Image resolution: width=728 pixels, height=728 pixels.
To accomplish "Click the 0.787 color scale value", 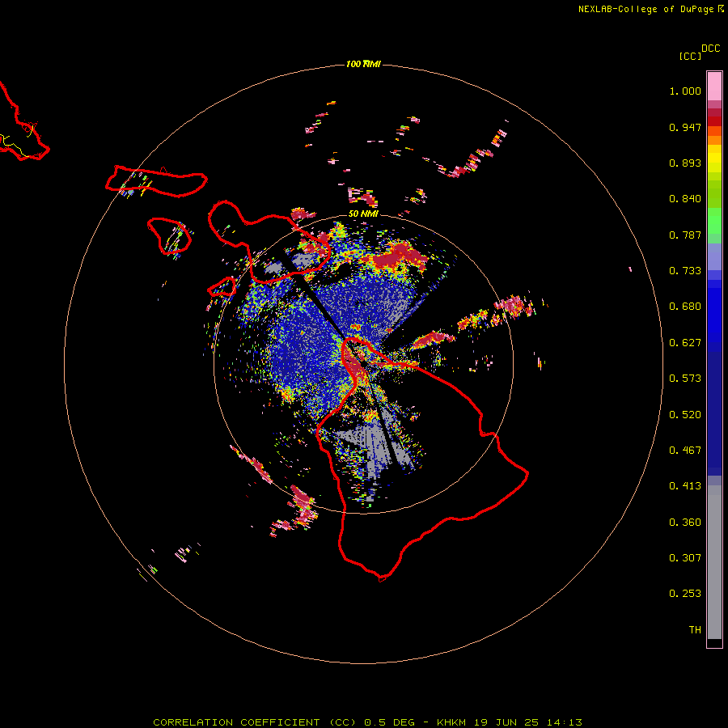I will pos(685,235).
